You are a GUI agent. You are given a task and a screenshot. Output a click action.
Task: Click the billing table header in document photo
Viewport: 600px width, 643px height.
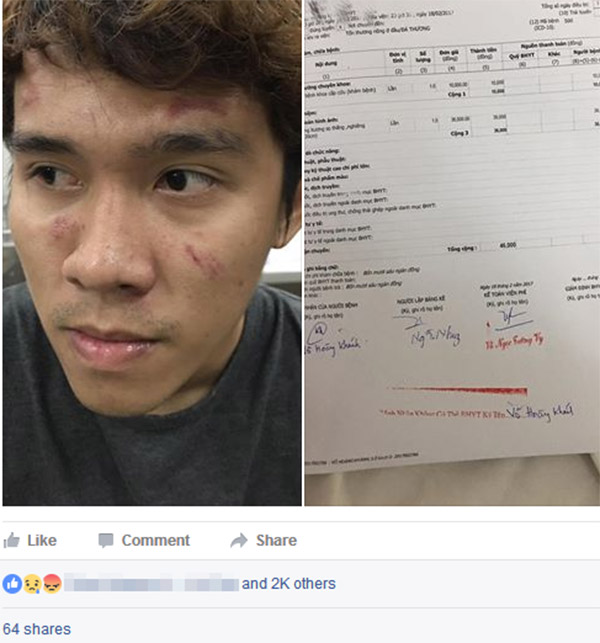pyautogui.click(x=451, y=59)
